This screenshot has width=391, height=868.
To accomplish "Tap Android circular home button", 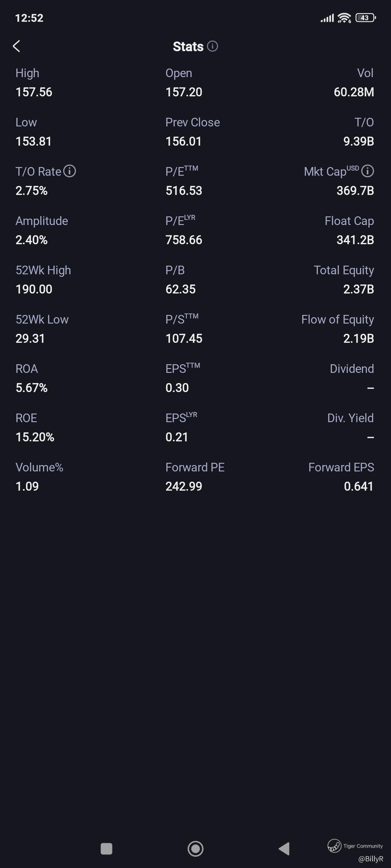I will coord(195,848).
